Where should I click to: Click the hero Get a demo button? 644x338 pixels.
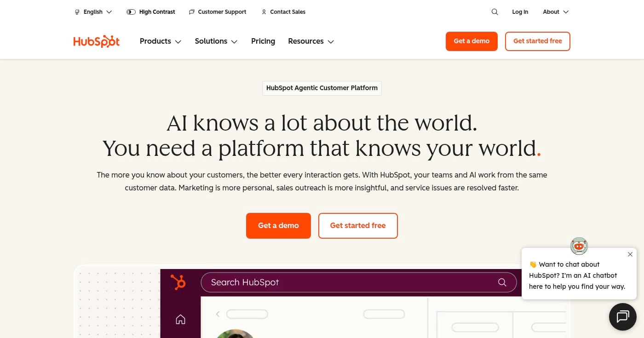click(278, 226)
